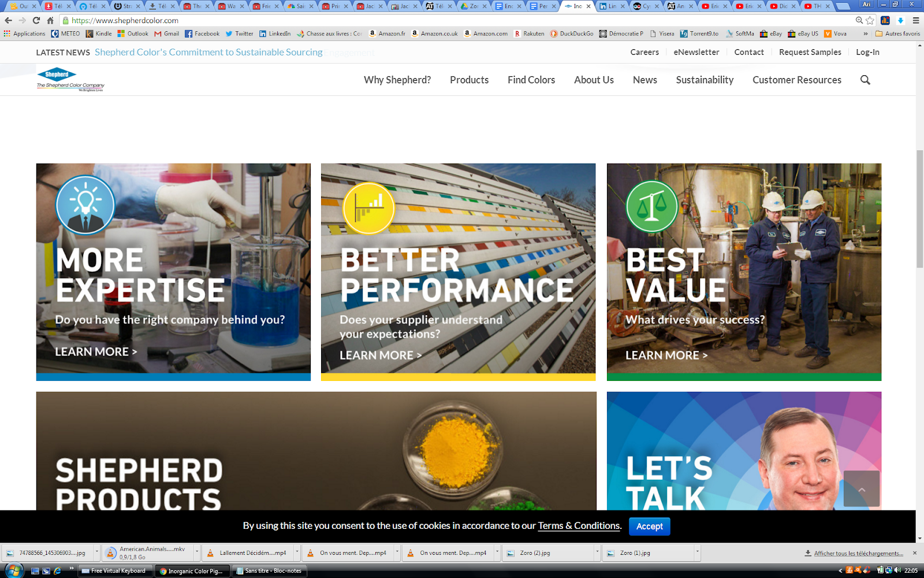This screenshot has height=578, width=924.
Task: Open the Kindle bookmark
Action: pos(99,34)
